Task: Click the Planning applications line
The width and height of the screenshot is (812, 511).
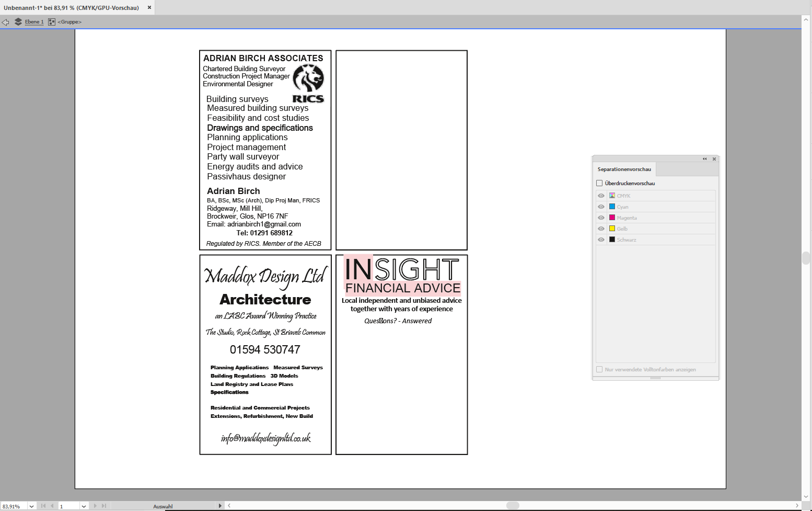Action: (x=247, y=138)
